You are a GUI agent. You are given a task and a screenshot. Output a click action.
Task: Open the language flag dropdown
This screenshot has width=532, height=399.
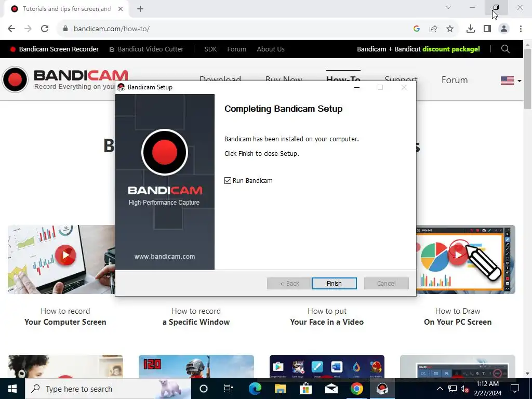tap(511, 81)
